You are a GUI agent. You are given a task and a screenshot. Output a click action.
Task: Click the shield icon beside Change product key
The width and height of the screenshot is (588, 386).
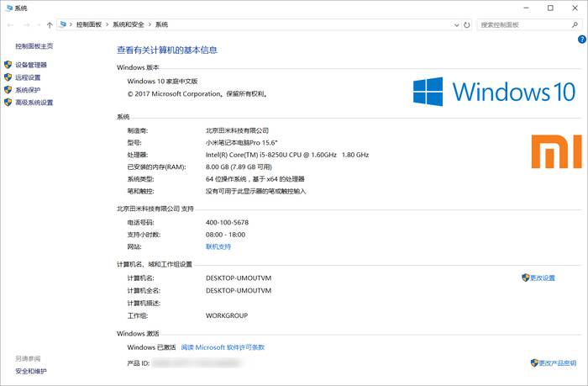(x=534, y=362)
